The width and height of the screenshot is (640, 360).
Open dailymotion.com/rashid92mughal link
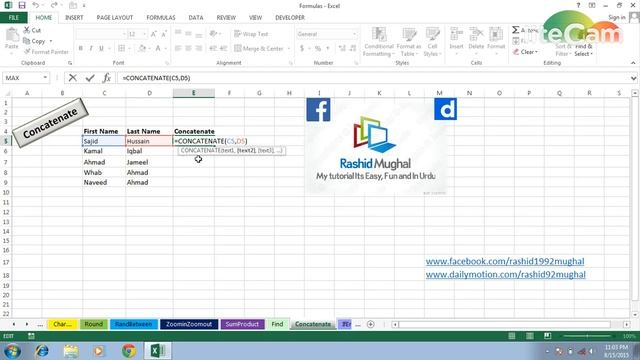pyautogui.click(x=505, y=274)
